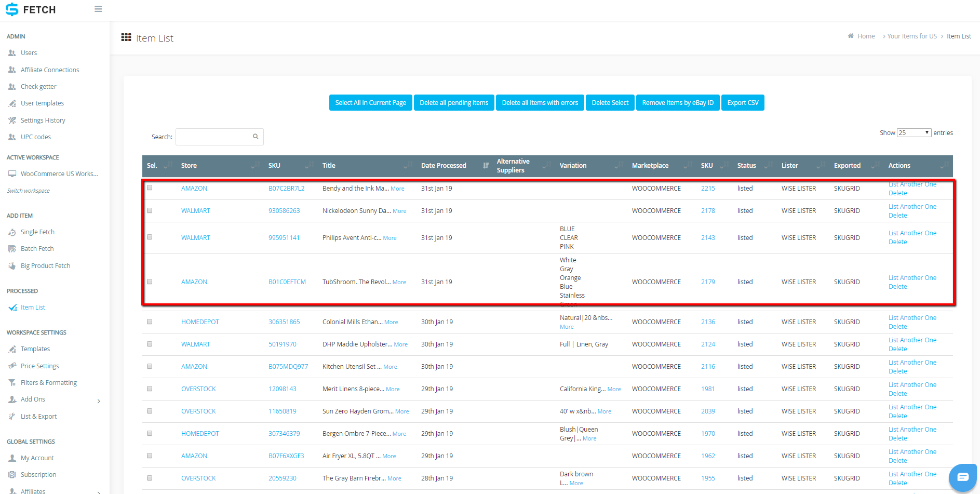Open Your Items for US breadcrumb
Screen dimensions: 980x494
pyautogui.click(x=912, y=36)
